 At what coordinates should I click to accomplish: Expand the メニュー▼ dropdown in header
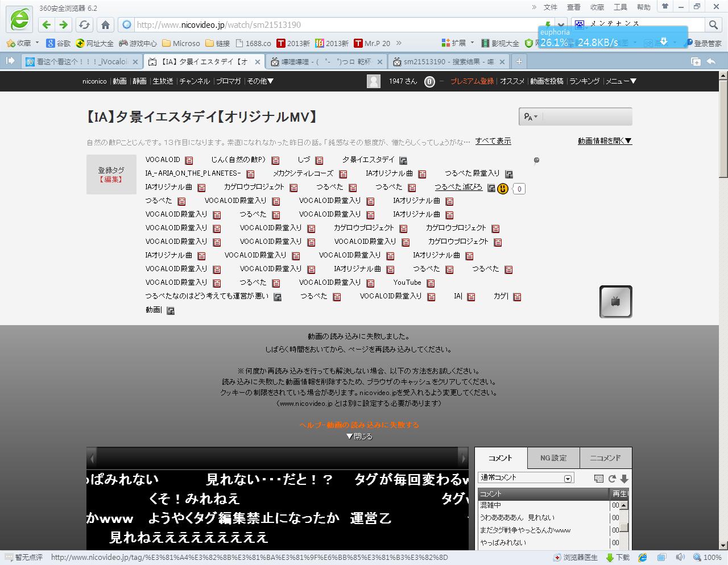[x=621, y=81]
